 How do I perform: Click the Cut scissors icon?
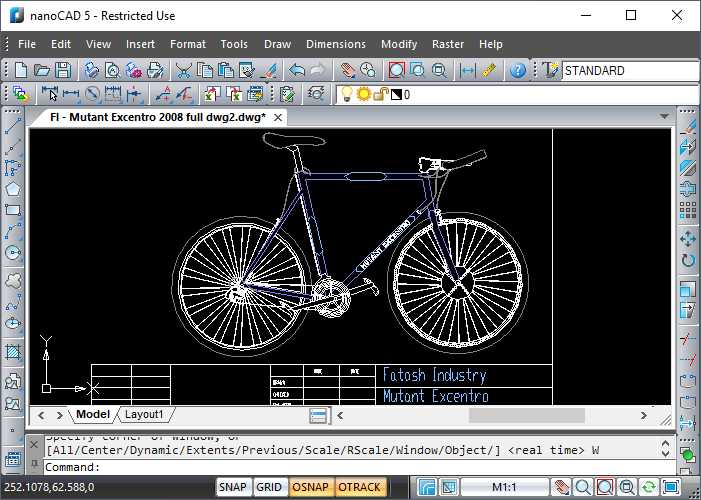click(184, 70)
